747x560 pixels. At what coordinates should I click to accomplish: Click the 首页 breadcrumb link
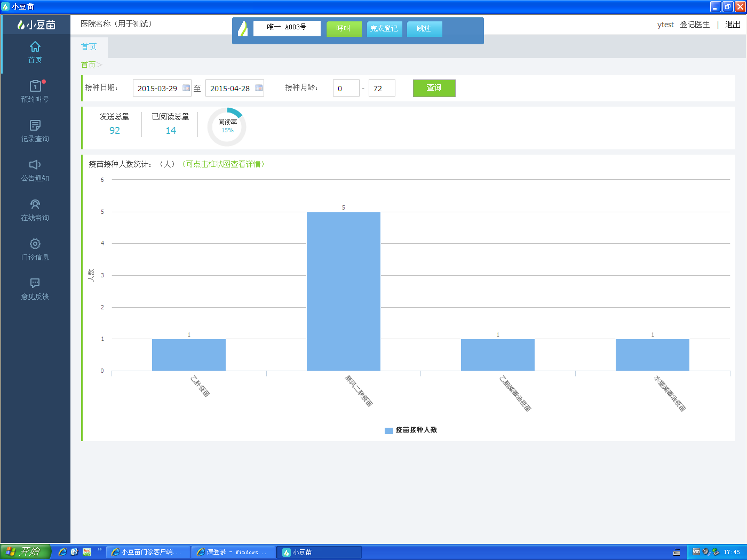pos(88,65)
